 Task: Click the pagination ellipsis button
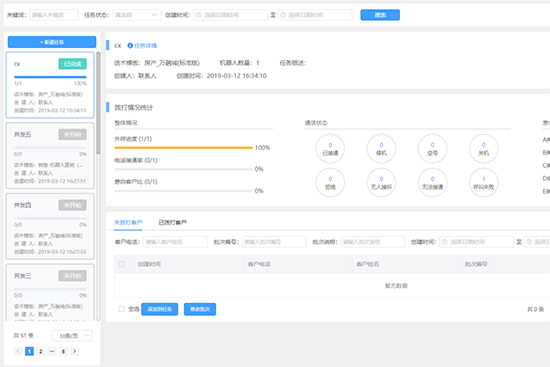pos(52,351)
